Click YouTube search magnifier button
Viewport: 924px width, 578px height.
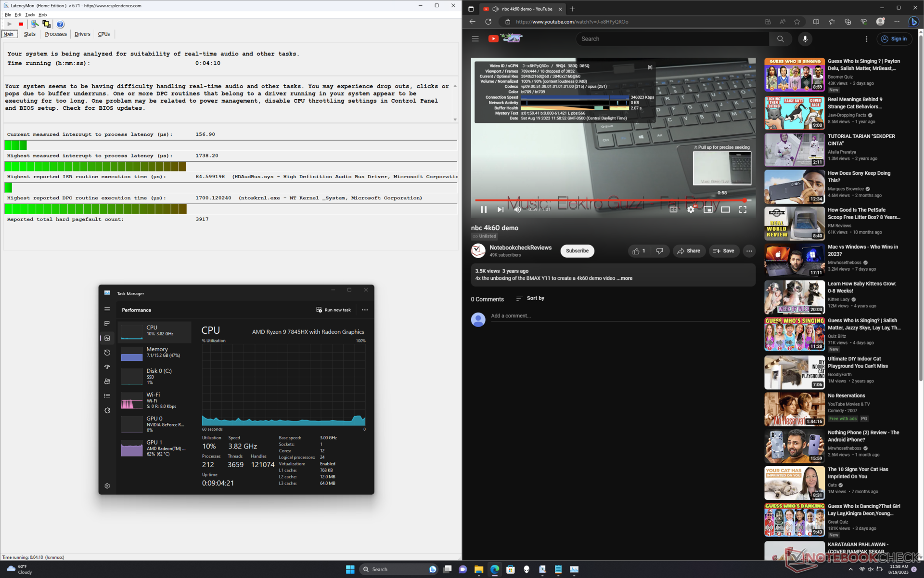coord(780,39)
